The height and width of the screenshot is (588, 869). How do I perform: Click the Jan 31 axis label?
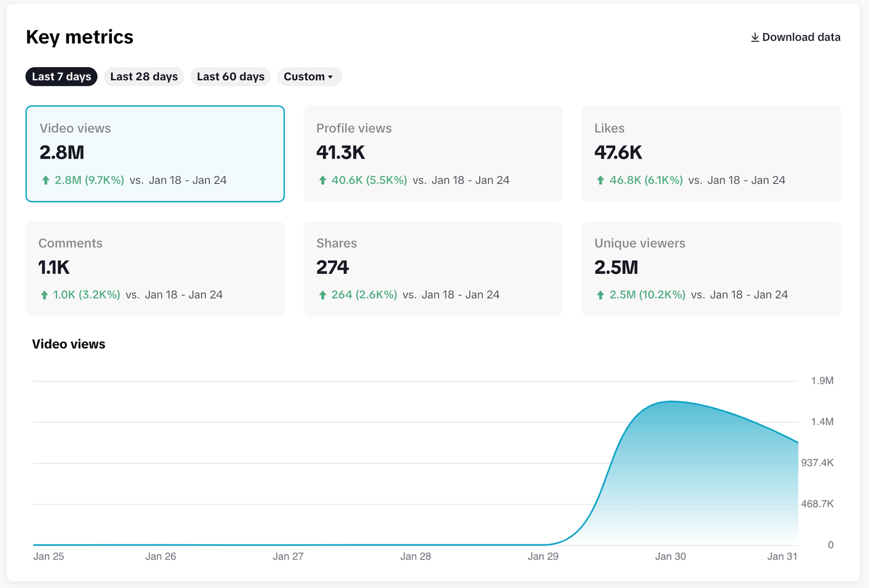point(782,557)
